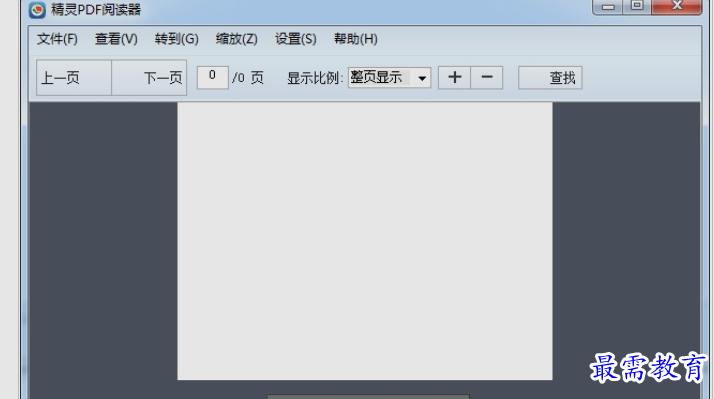The height and width of the screenshot is (399, 714).
Task: Maximize the 精灵PDF阅读器 window
Action: tap(637, 6)
